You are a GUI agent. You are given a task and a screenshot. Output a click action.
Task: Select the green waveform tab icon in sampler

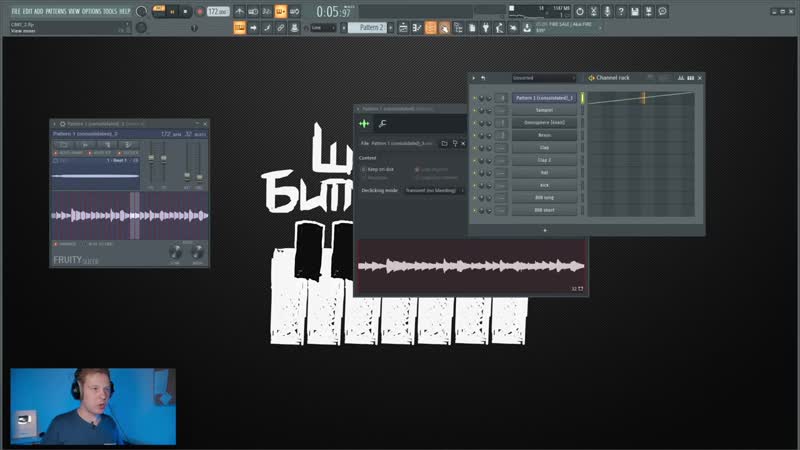[x=365, y=124]
